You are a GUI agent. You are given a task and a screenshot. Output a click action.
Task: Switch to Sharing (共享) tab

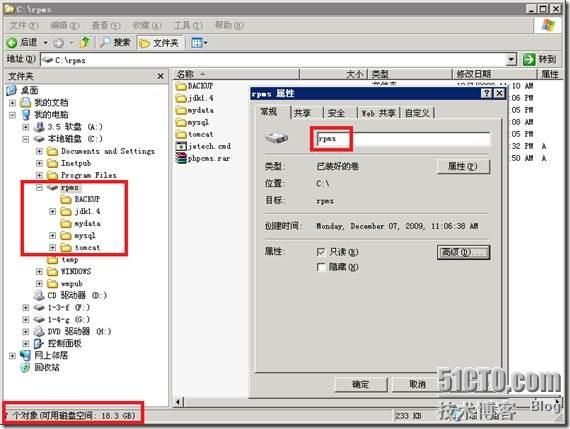302,113
